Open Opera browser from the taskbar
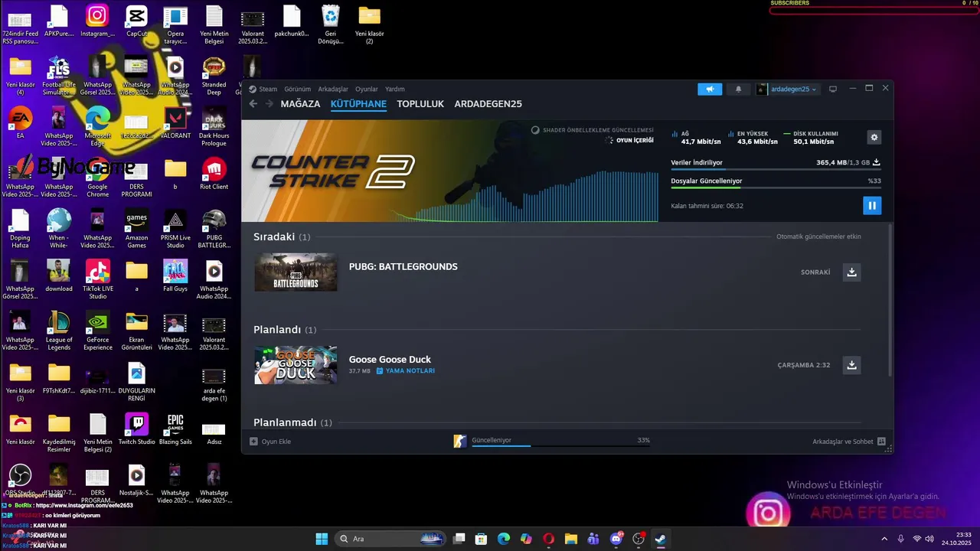The width and height of the screenshot is (980, 551). coord(548,539)
